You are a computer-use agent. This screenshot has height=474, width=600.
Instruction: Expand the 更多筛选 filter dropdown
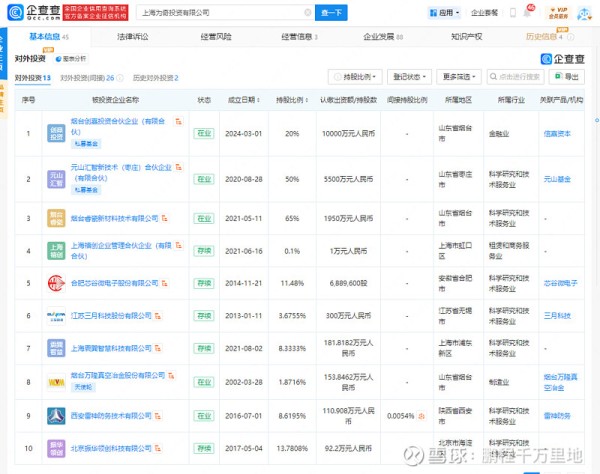[x=459, y=77]
